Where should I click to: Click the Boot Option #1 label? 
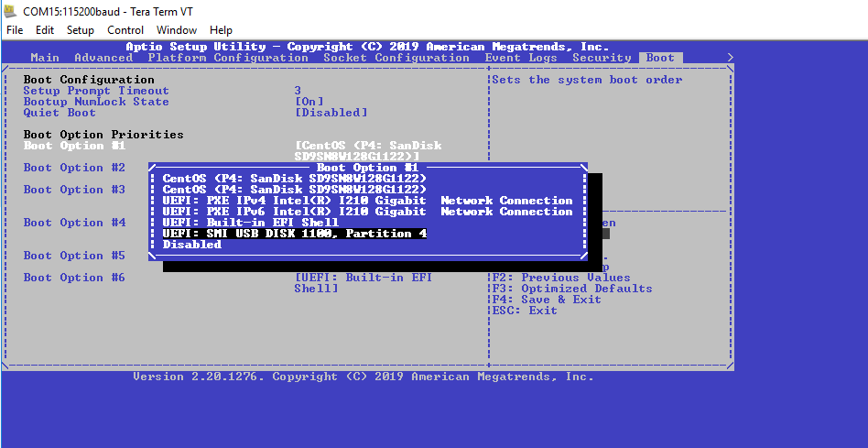pos(74,146)
